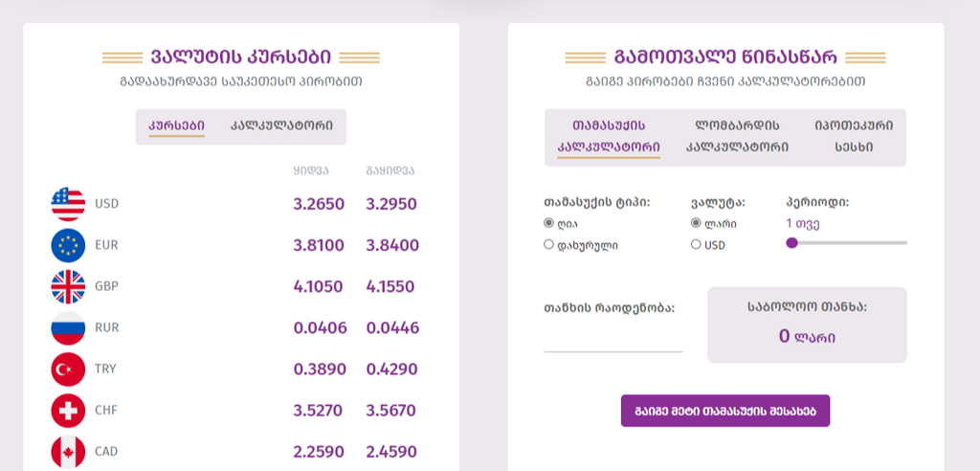
Task: Click the RUR Russian flag icon
Action: [x=68, y=328]
